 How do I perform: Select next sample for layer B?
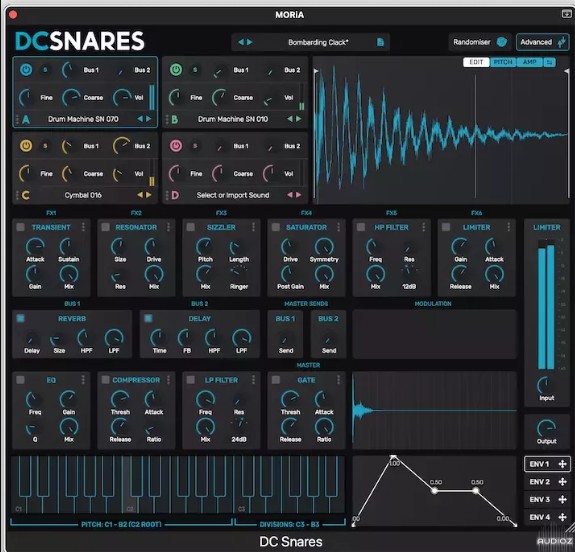(299, 119)
